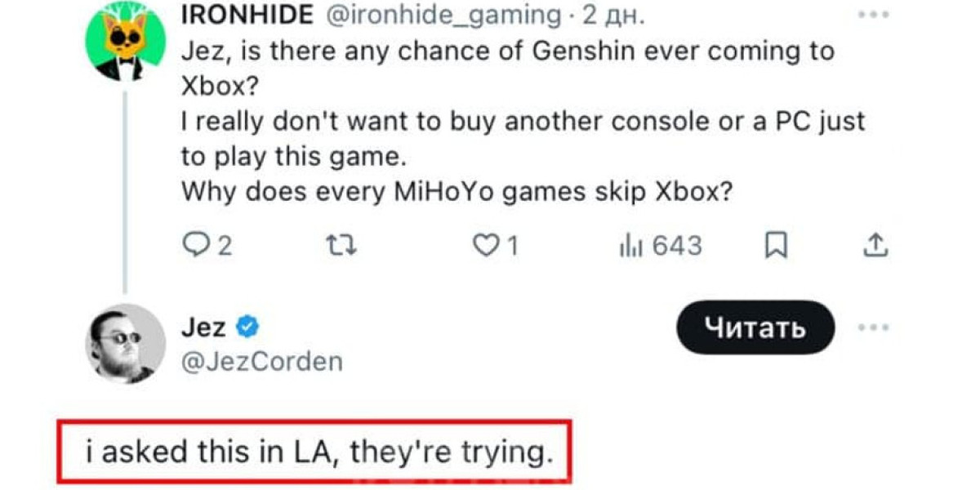This screenshot has height=490, width=980.
Task: Click the IRONHIDE display name
Action: pos(246,15)
